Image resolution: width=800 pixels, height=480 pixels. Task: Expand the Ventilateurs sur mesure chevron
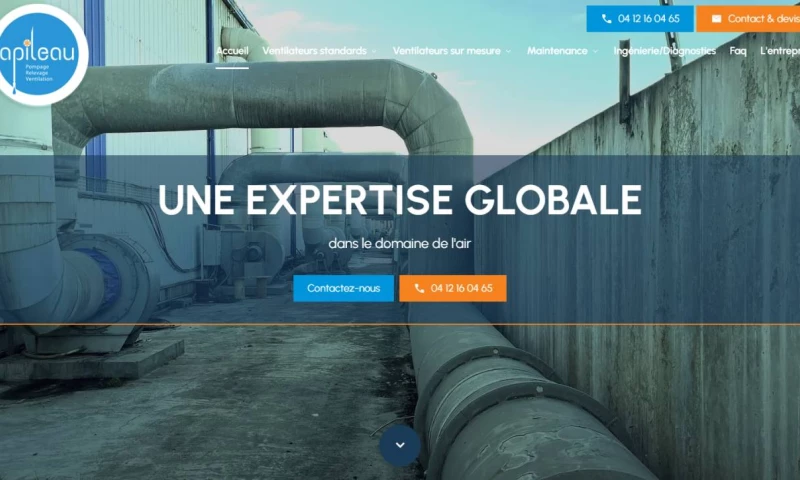(x=508, y=51)
